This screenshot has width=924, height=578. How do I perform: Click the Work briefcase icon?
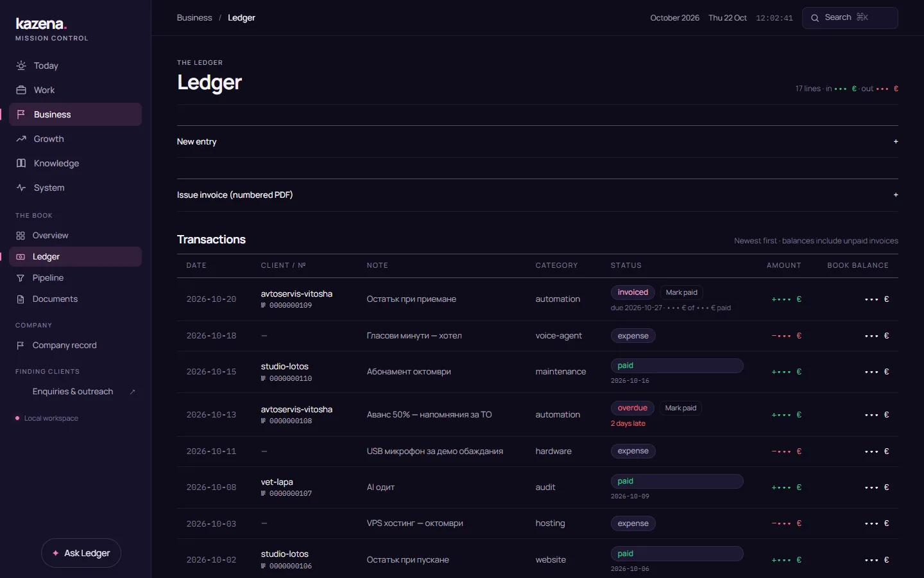click(21, 90)
